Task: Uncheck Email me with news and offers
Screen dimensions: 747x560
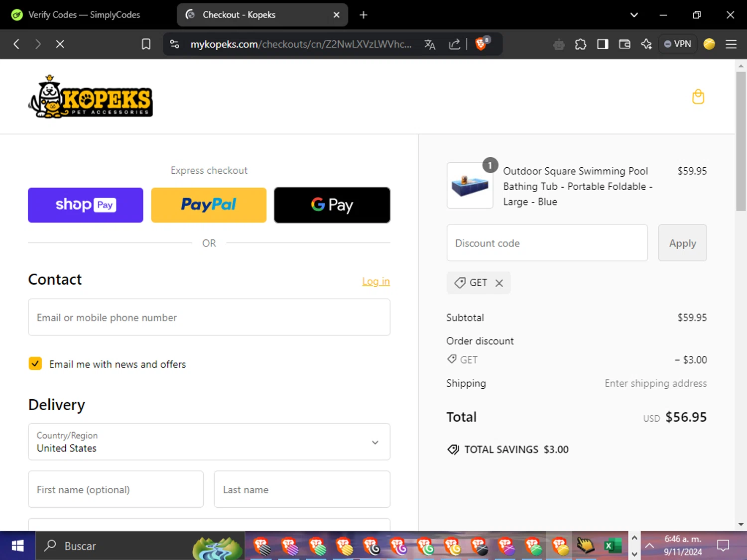Action: click(x=35, y=363)
